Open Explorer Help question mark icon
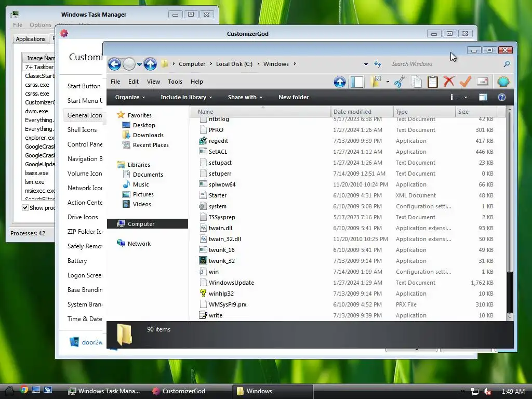The width and height of the screenshot is (532, 399). tap(502, 97)
